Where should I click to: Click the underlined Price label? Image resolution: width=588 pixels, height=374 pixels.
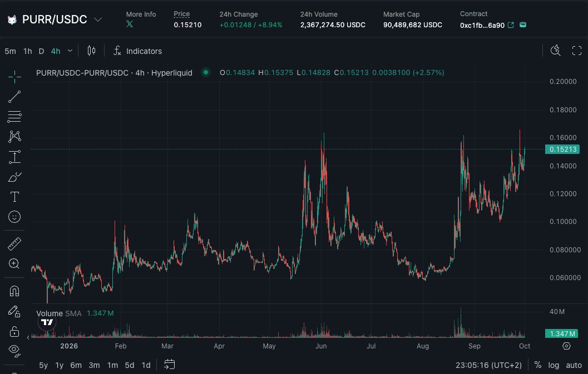click(x=181, y=14)
